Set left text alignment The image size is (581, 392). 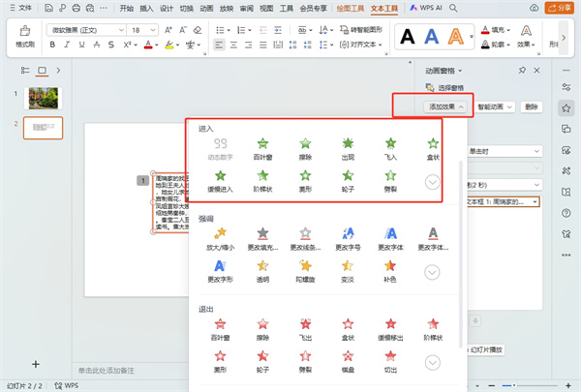(219, 45)
